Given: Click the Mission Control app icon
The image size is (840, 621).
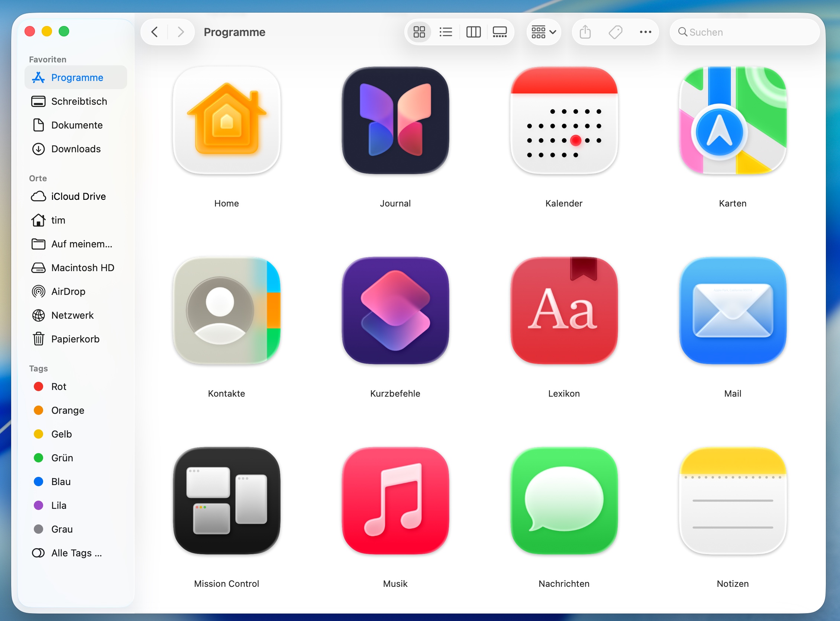Looking at the screenshot, I should (x=226, y=501).
